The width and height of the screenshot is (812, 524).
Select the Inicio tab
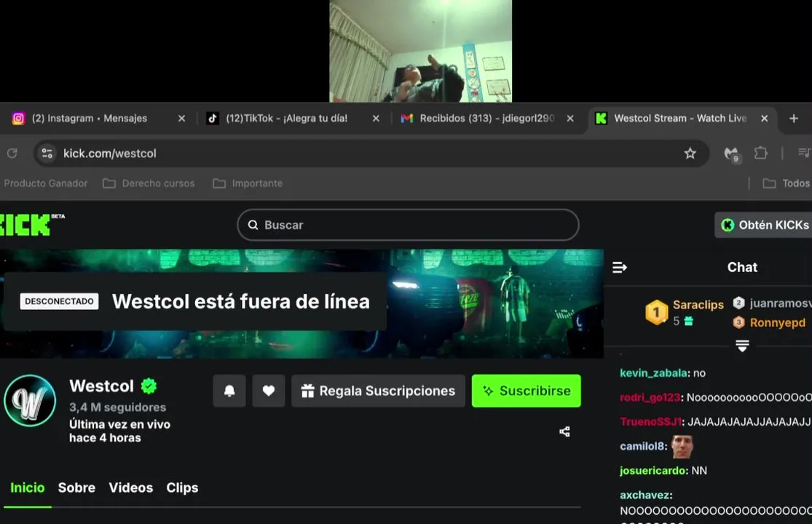click(28, 488)
